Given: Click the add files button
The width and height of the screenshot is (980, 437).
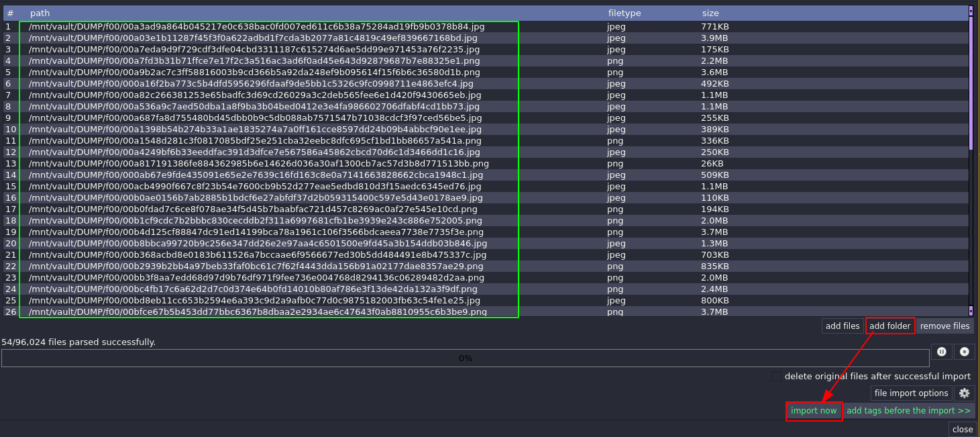Looking at the screenshot, I should point(842,326).
